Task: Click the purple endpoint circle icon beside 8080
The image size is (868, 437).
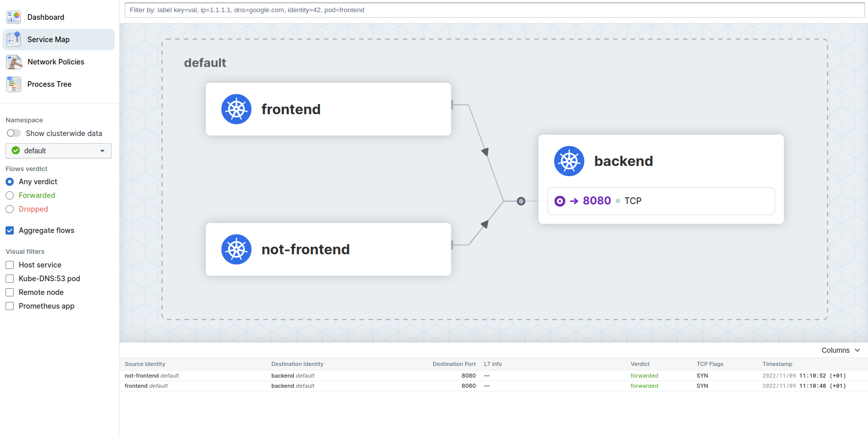Action: pyautogui.click(x=560, y=201)
